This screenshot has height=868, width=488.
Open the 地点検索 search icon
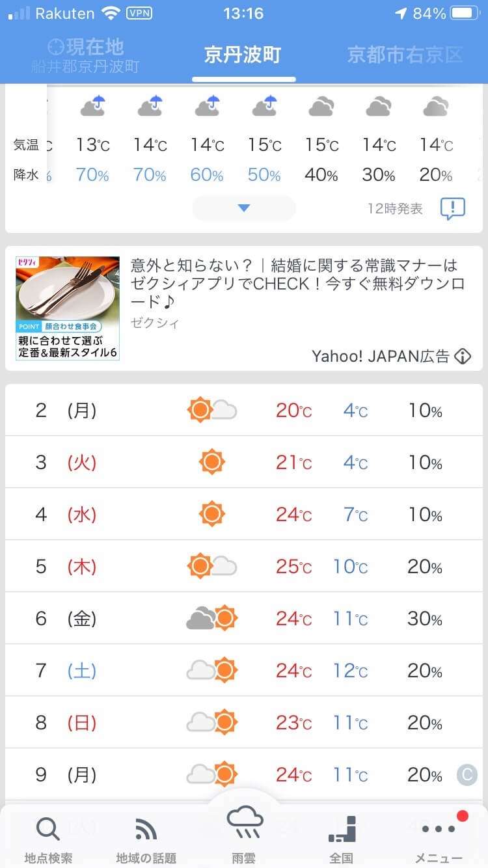coord(47,830)
